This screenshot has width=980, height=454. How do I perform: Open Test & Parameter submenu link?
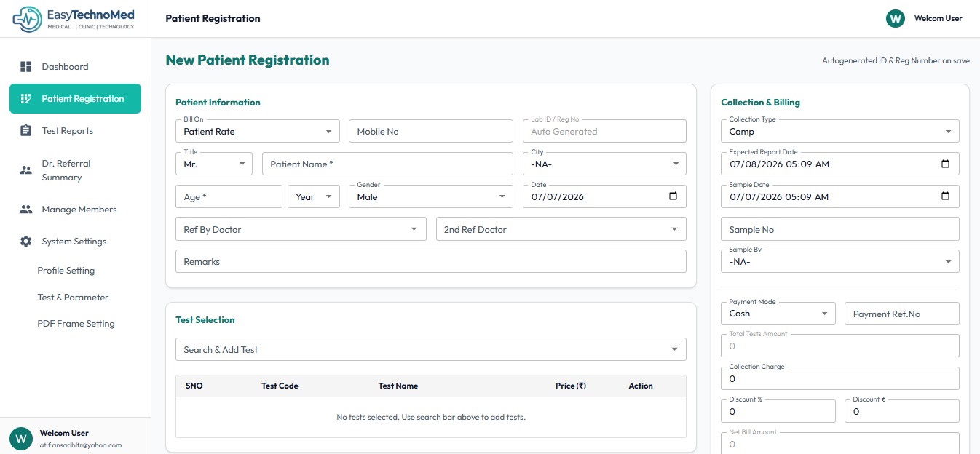(73, 298)
